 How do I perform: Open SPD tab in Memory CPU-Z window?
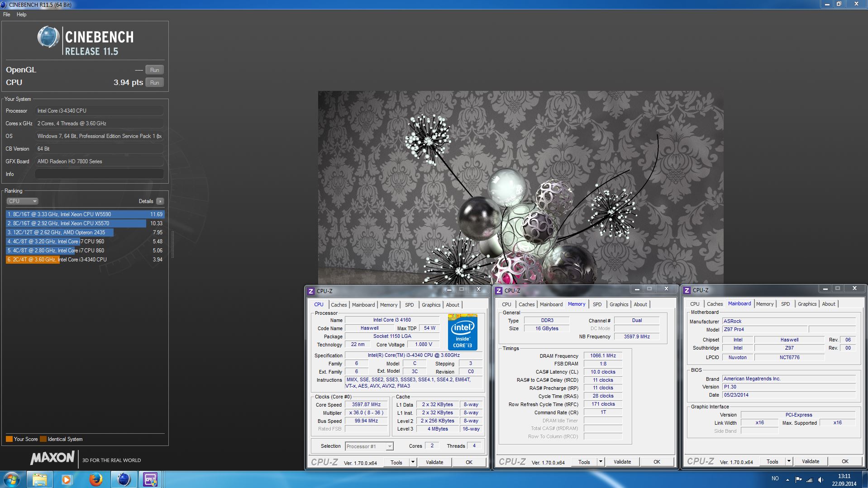pyautogui.click(x=597, y=304)
